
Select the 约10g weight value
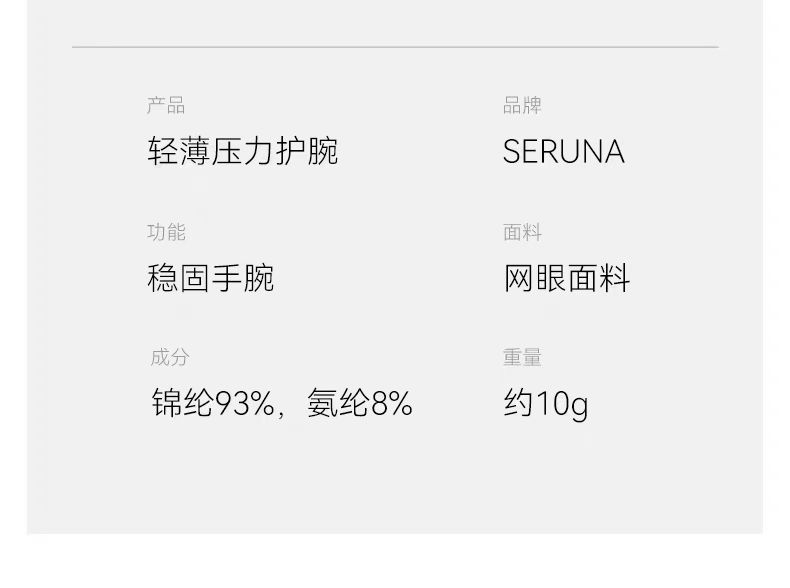545,404
